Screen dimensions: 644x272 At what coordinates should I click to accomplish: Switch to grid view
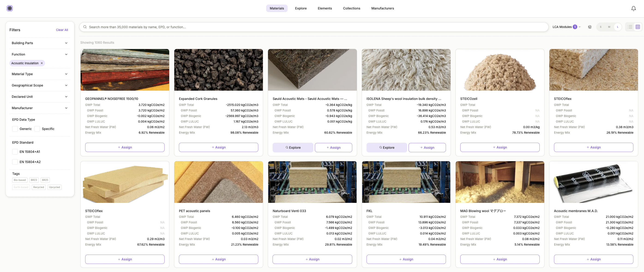[x=638, y=27]
